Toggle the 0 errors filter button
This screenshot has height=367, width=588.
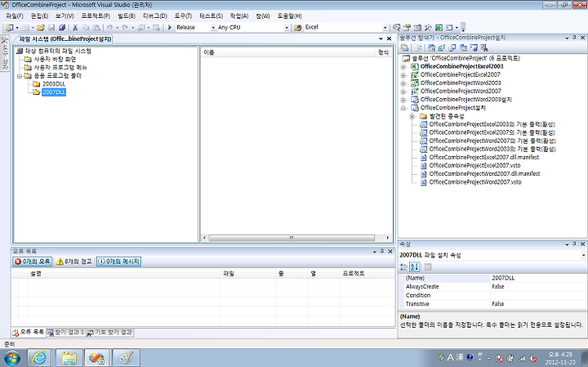click(32, 262)
